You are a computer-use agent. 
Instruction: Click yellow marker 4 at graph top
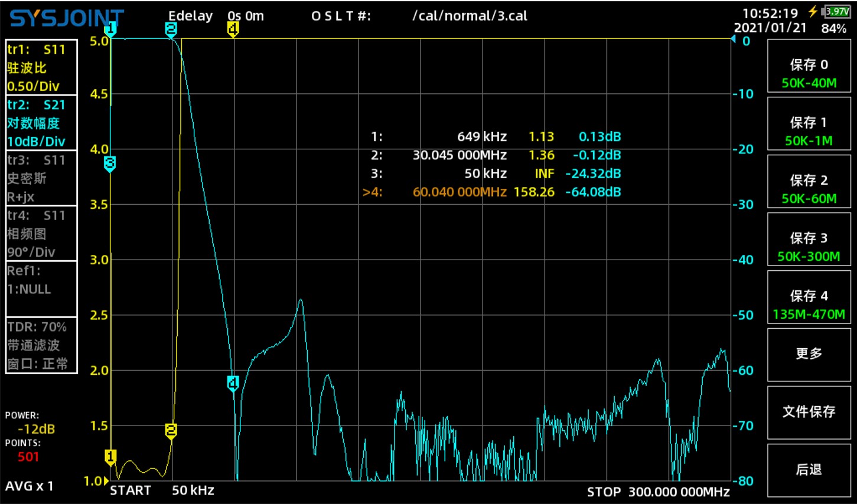click(233, 30)
